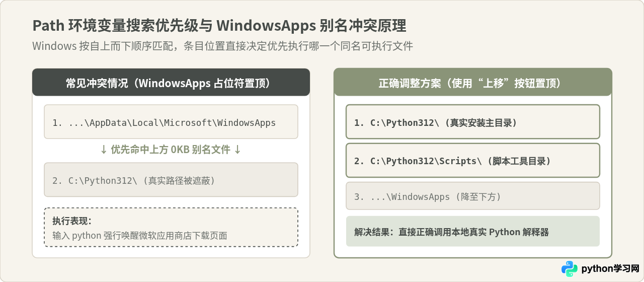Click the result box '解决结果：直接正确调用本地真实 Python 解释器'
Viewport: 644px width, 282px height.
coord(473,231)
